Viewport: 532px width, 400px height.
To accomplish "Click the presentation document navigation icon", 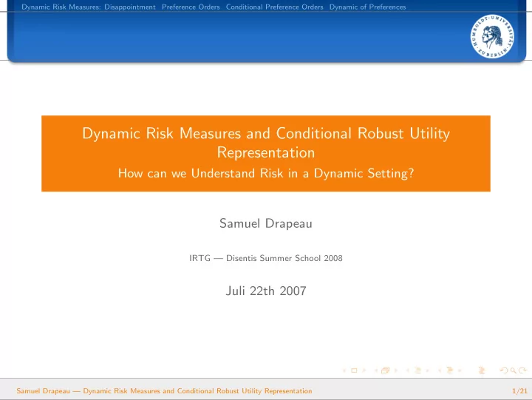I will click(481, 370).
